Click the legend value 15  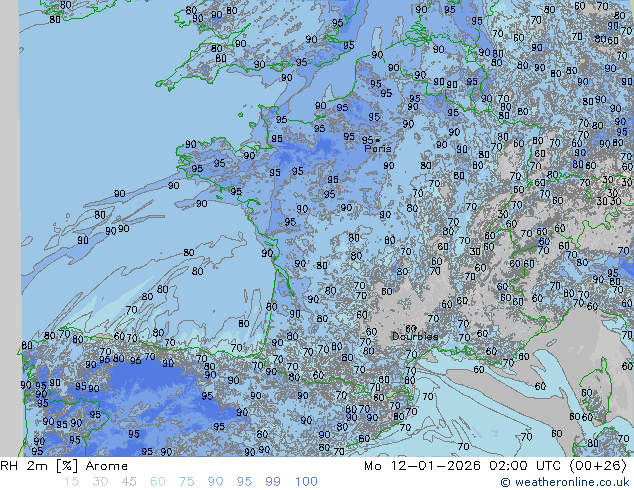click(71, 482)
